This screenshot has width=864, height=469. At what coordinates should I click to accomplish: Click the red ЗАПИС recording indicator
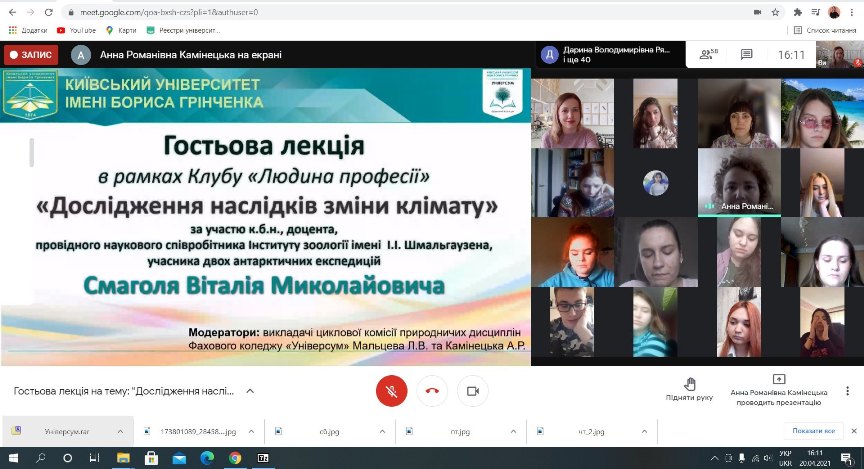pos(31,55)
